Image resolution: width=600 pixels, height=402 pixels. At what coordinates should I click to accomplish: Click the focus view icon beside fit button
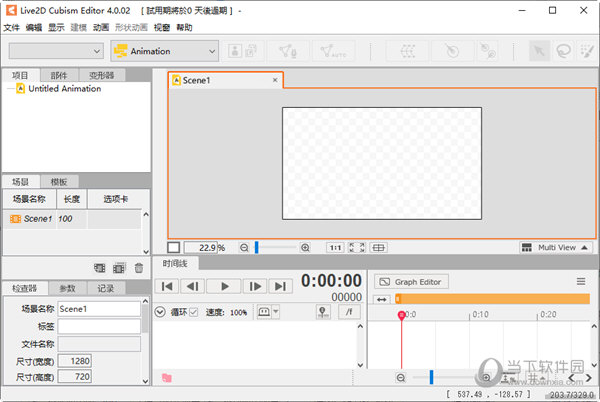[378, 248]
